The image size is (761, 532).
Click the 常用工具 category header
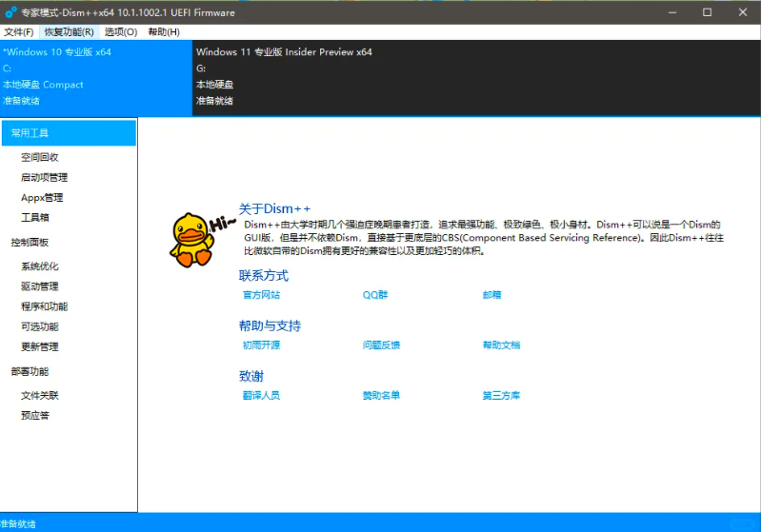(x=69, y=133)
